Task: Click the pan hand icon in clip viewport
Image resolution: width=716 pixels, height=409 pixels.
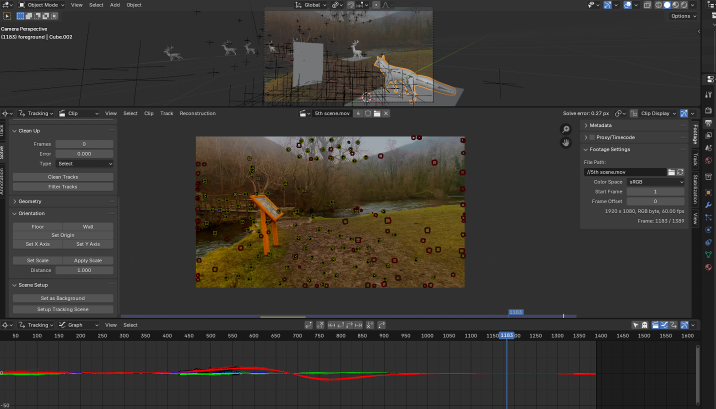Action: click(x=566, y=142)
